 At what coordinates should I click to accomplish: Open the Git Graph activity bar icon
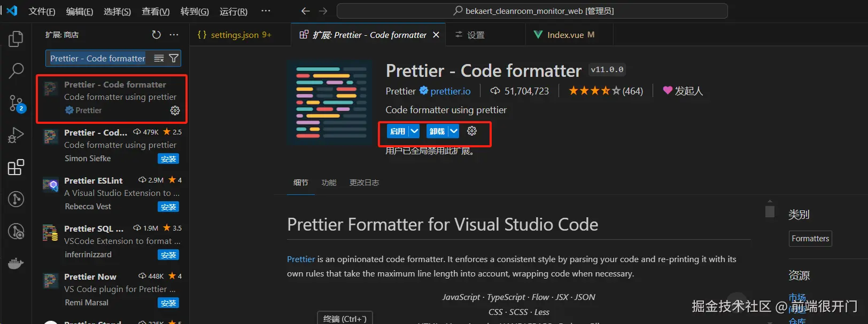point(16,200)
